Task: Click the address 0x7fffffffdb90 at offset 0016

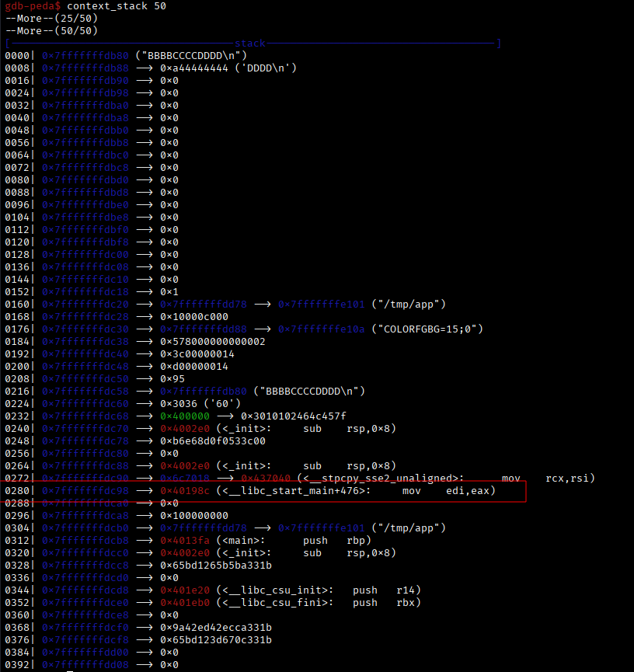Action: pos(85,81)
